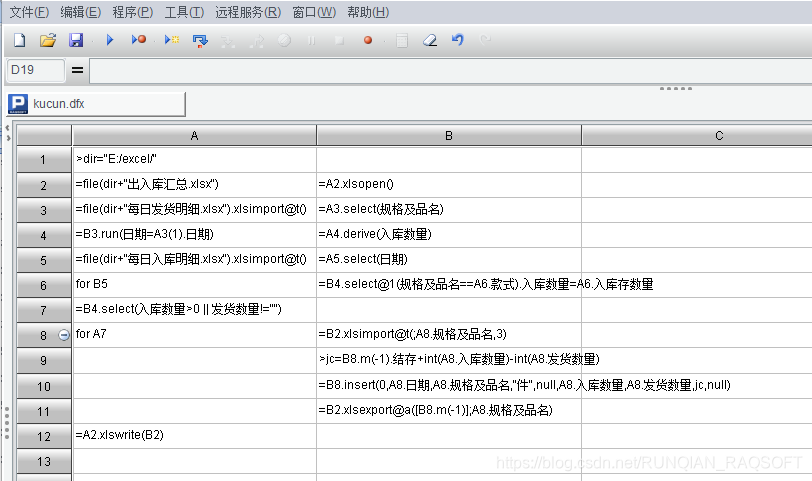The image size is (812, 481).
Task: Select cell =B4.select(入库数量>0 || 发货数量!="")
Action: pos(194,310)
